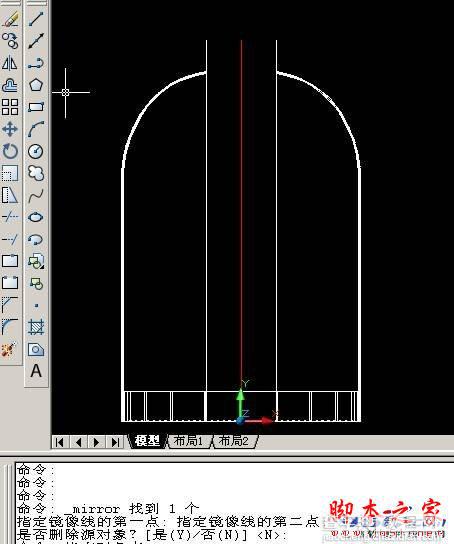This screenshot has width=454, height=544.
Task: Select the Rectangle drawing tool
Action: pyautogui.click(x=36, y=107)
